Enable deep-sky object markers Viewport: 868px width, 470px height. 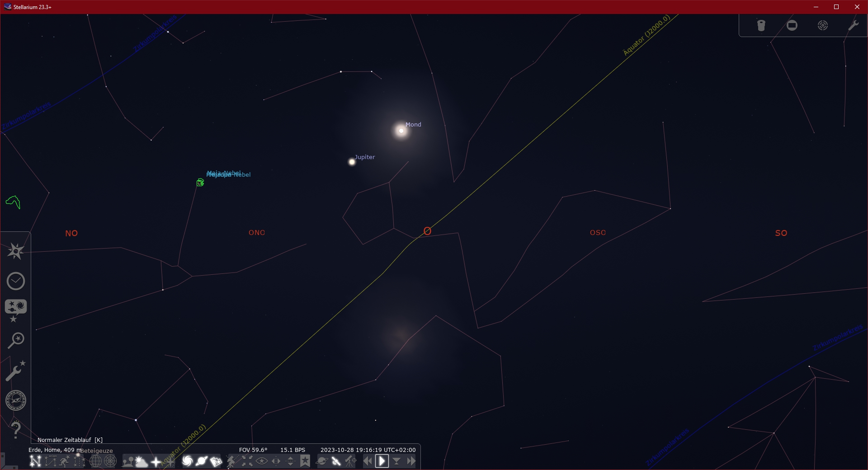(188, 461)
